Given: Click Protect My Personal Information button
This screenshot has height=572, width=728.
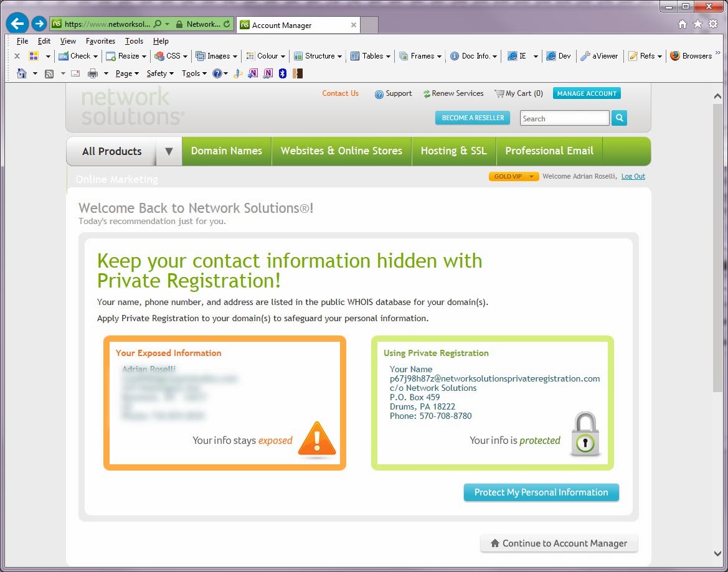Looking at the screenshot, I should point(541,492).
